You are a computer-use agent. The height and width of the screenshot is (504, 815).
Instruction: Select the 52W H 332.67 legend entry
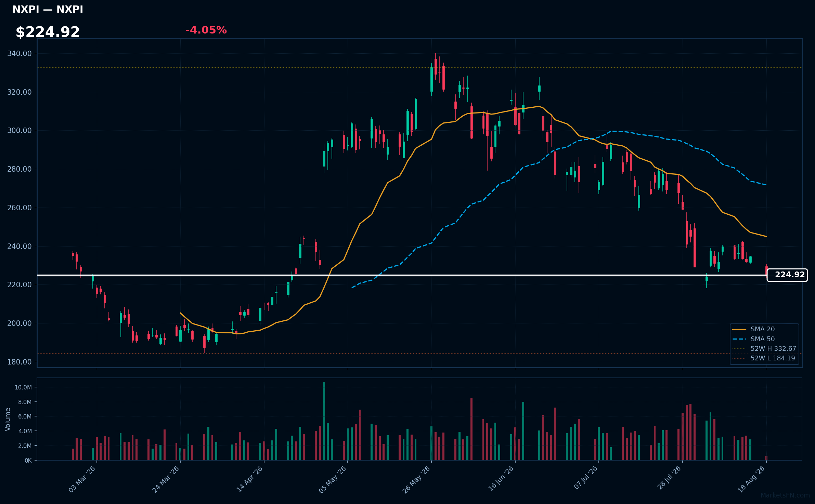[x=764, y=348]
